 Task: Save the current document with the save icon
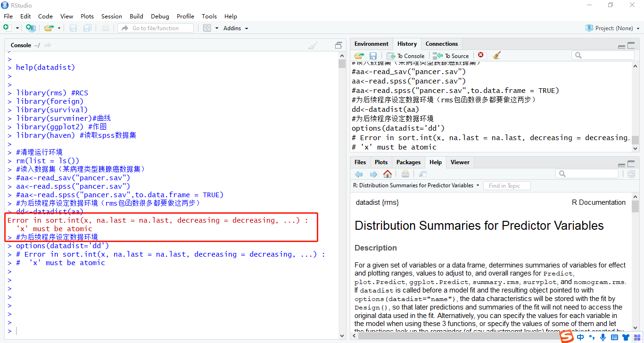[x=73, y=28]
